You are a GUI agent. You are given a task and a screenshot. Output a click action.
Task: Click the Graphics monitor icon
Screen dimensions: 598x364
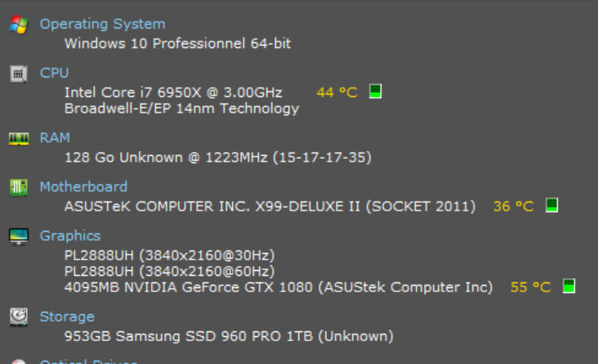(x=18, y=236)
